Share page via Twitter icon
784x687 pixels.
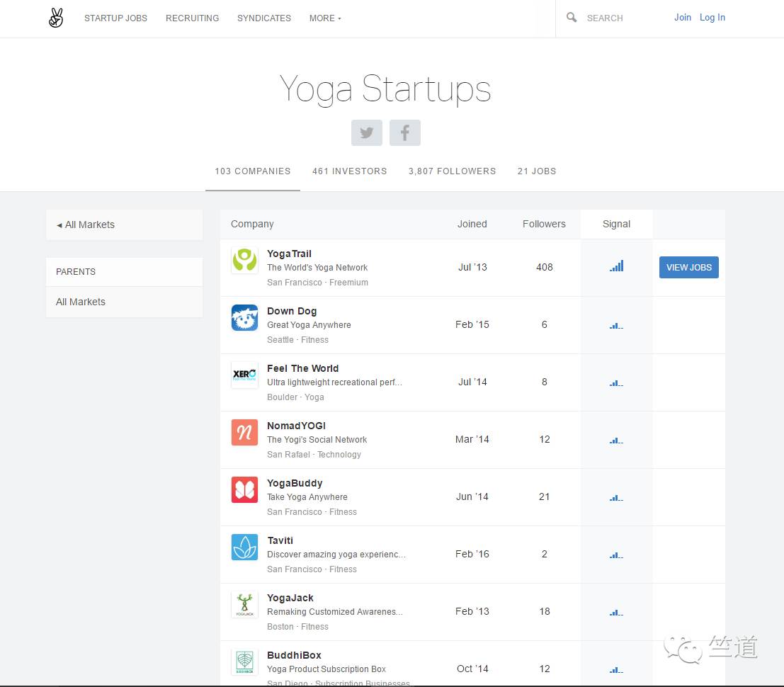click(x=366, y=133)
